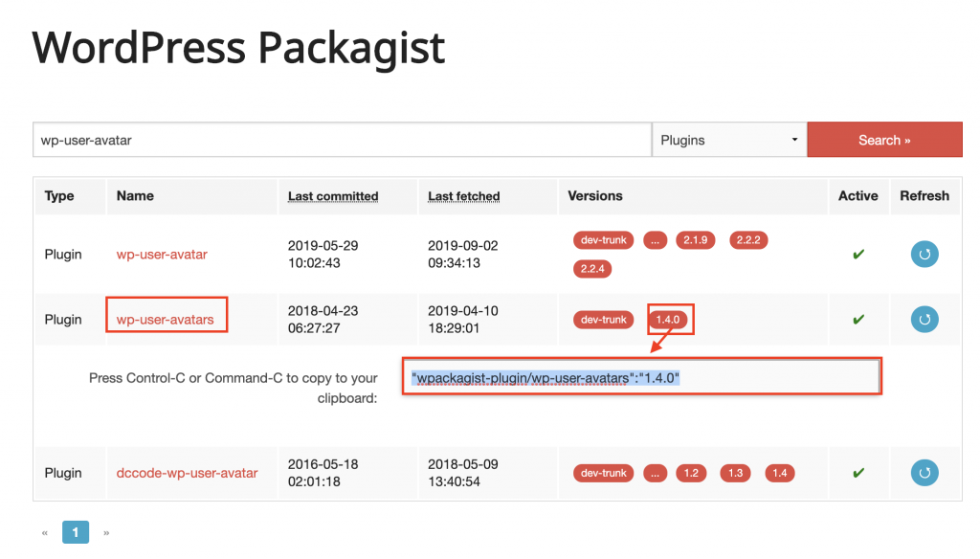Select version 1.3 badge

[736, 473]
